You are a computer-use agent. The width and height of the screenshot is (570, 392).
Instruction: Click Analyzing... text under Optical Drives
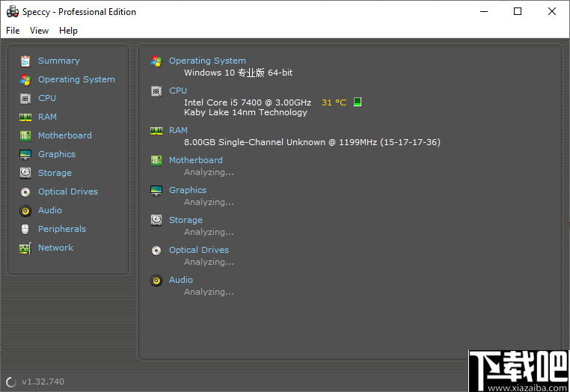(x=209, y=262)
